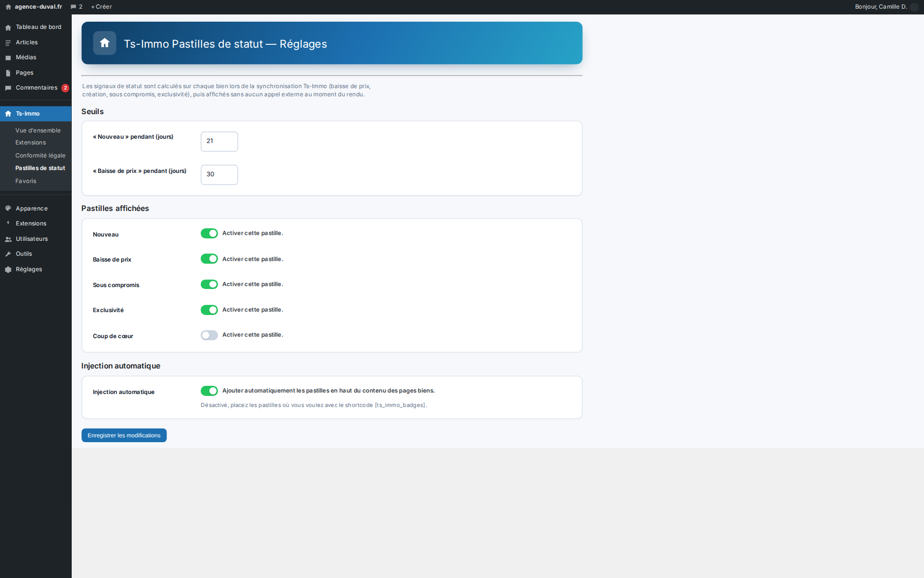Toggle Injection automatique switch off
Image resolution: width=924 pixels, height=578 pixels.
point(209,391)
